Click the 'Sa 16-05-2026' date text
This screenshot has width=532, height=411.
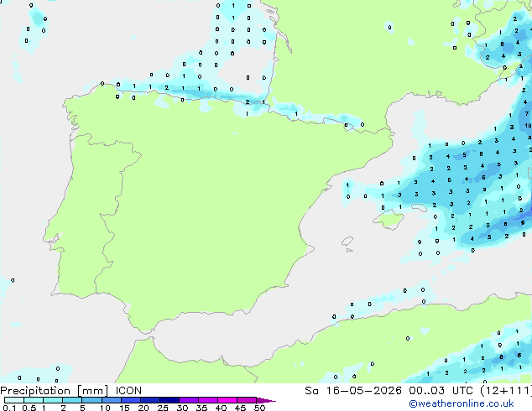click(x=353, y=391)
